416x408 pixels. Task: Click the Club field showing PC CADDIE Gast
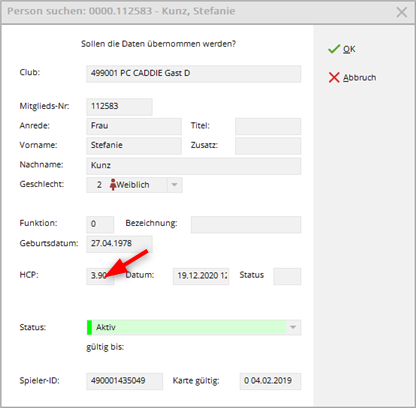coord(194,74)
